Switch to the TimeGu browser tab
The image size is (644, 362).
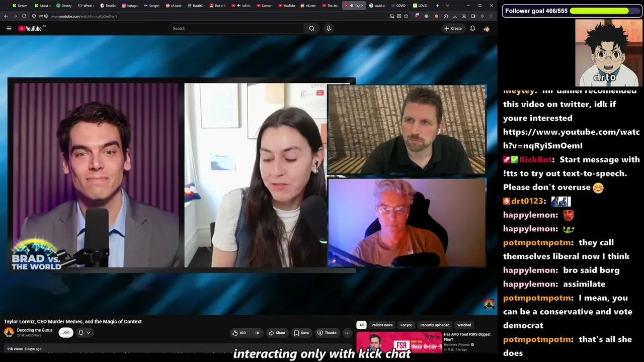[x=108, y=6]
